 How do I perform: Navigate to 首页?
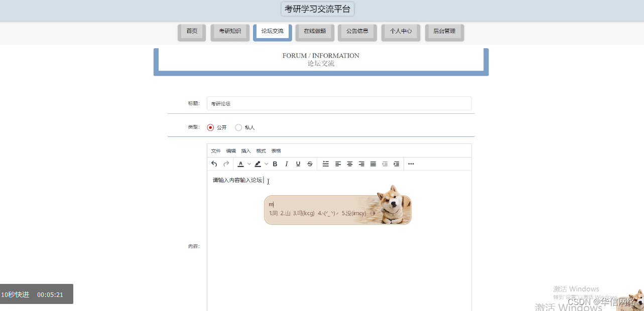pos(191,31)
